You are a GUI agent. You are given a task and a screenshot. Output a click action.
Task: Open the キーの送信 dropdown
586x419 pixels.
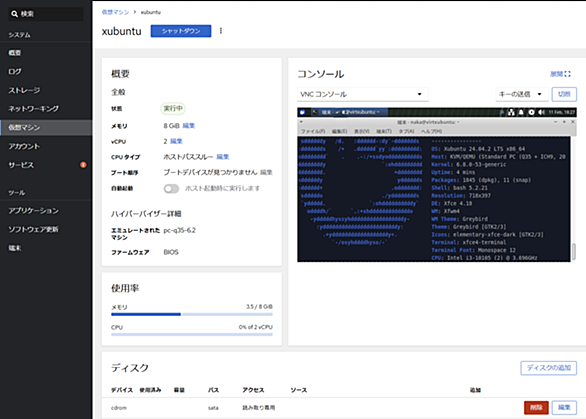tap(521, 94)
